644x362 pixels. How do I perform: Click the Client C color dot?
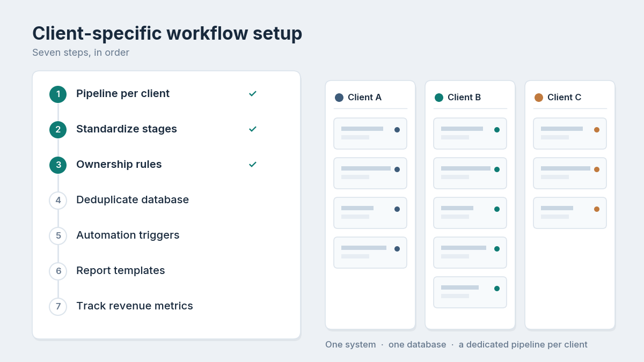pos(539,98)
